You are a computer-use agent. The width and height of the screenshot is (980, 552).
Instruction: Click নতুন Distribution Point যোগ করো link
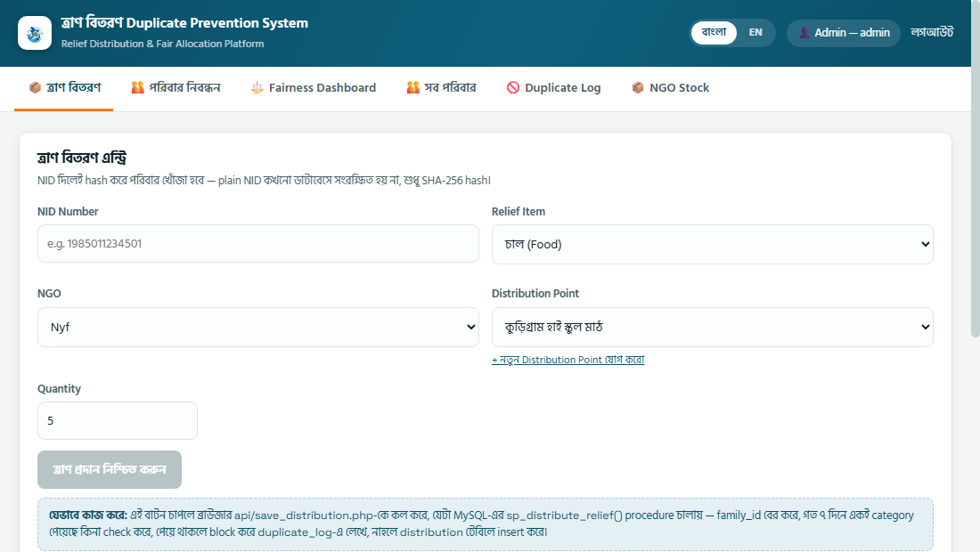tap(568, 360)
